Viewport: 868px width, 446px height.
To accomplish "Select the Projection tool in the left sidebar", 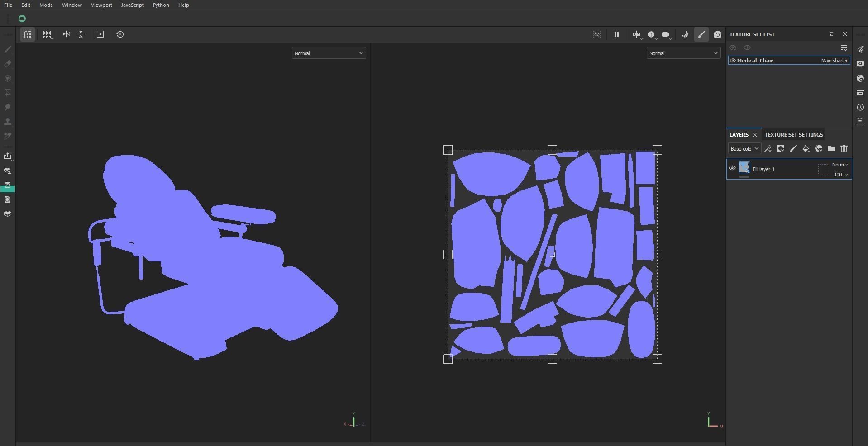I will click(x=8, y=78).
